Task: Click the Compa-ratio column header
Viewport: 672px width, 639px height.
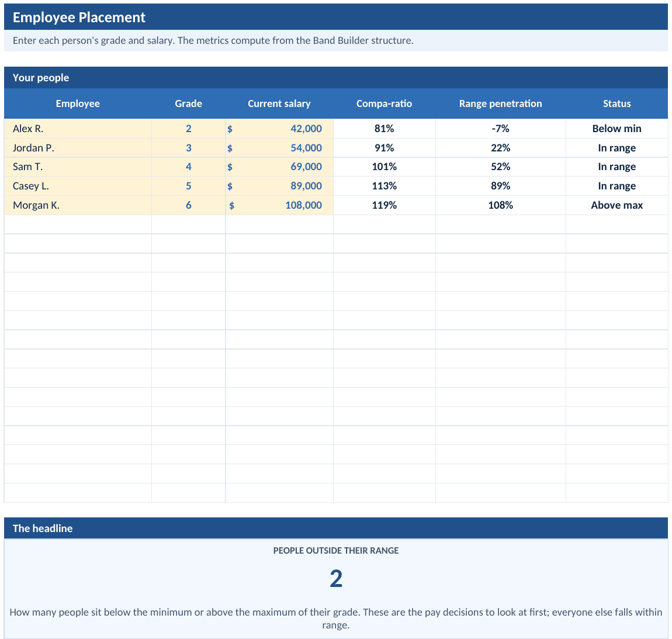Action: [385, 104]
